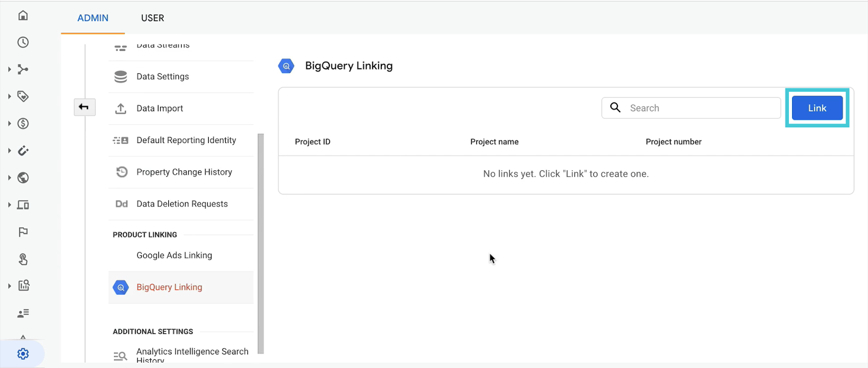
Task: Expand the Engagement tag section arrow
Action: coord(9,96)
